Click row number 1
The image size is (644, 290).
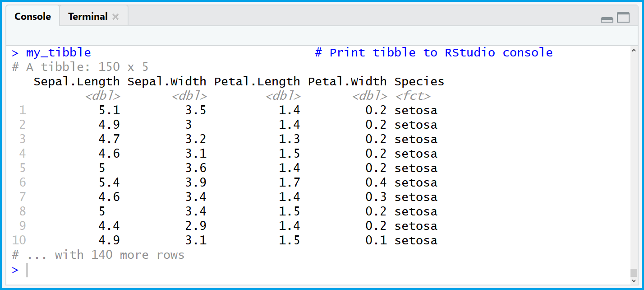[23, 110]
